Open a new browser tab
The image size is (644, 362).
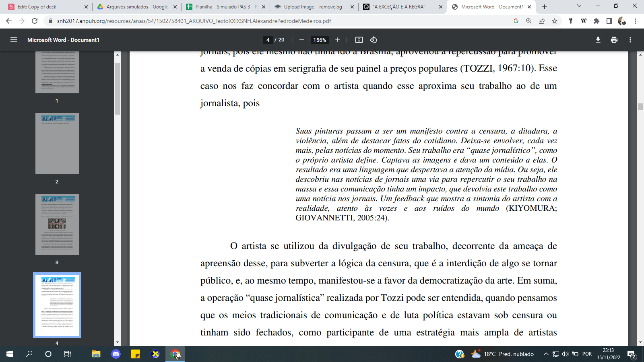click(545, 7)
